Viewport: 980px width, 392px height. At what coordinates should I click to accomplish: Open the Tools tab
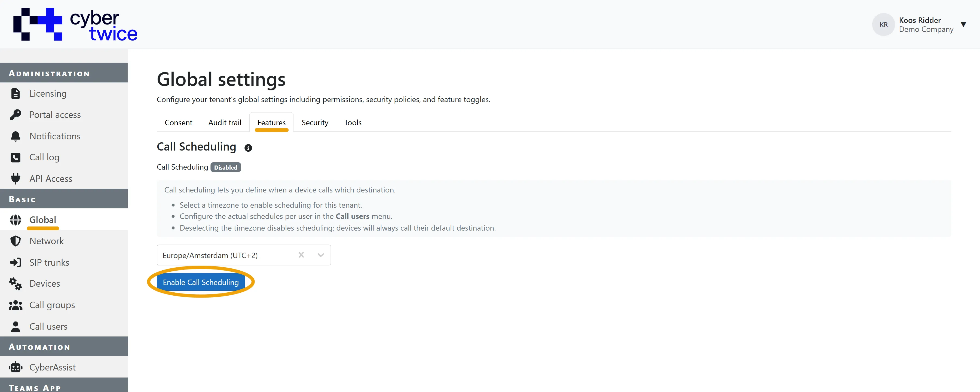point(353,122)
